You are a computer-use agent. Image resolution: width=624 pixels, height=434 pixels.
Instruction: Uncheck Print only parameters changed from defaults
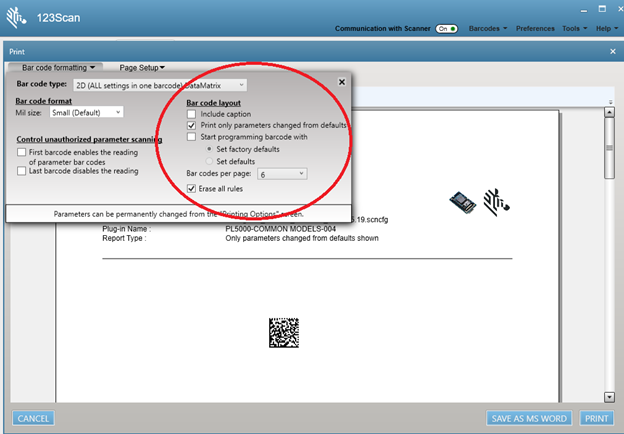193,125
